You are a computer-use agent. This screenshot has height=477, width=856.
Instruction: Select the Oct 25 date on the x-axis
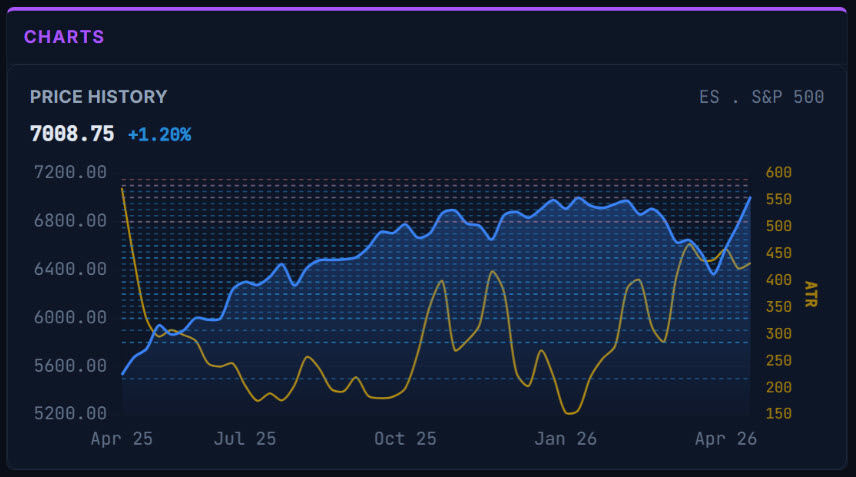coord(405,438)
